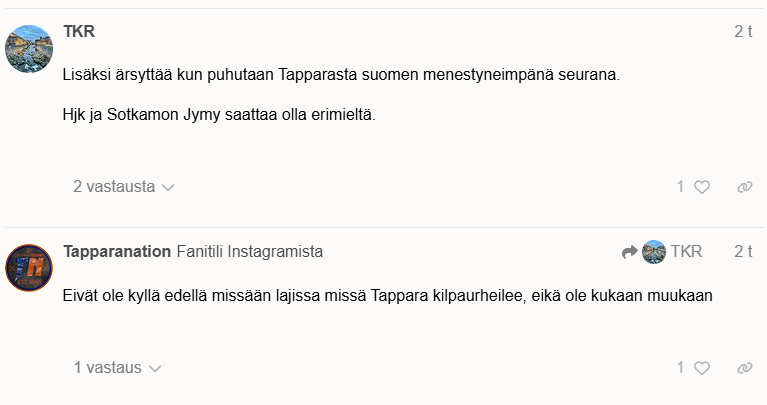
Task: Like TKR's post with the heart icon
Action: tap(702, 187)
